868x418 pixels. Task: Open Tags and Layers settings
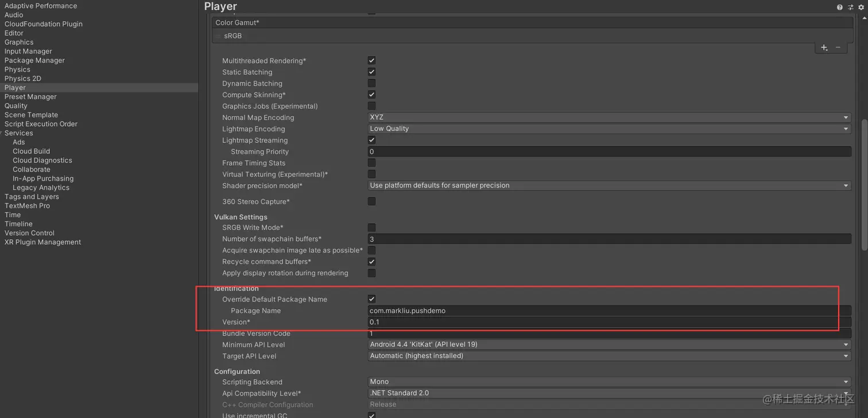tap(32, 197)
